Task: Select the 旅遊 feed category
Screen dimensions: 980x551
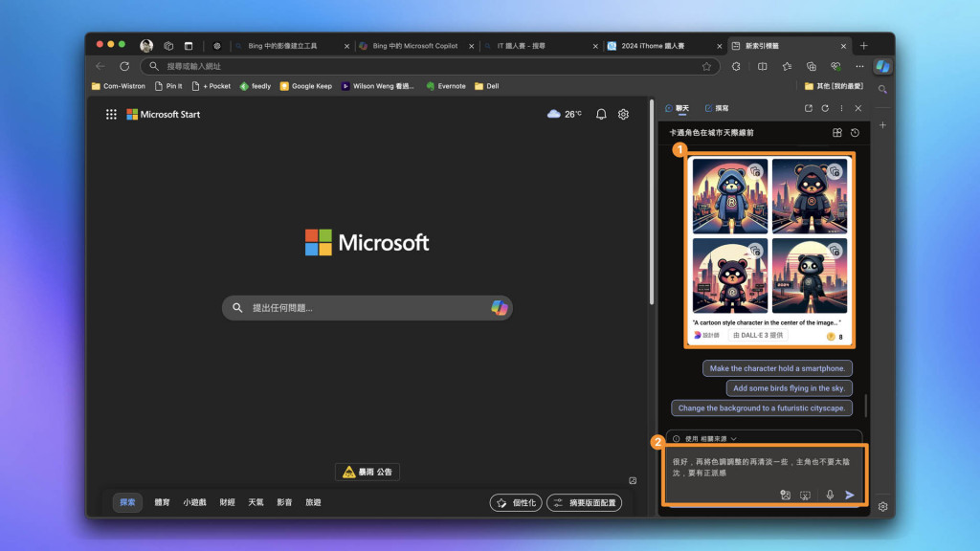Action: coord(313,502)
